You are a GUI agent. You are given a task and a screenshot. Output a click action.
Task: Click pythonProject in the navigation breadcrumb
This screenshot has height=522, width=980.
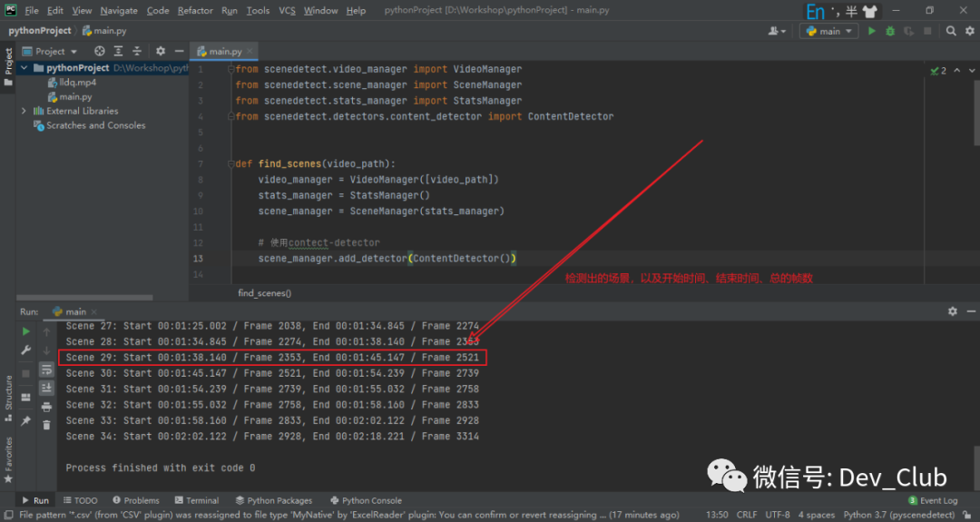(x=39, y=31)
